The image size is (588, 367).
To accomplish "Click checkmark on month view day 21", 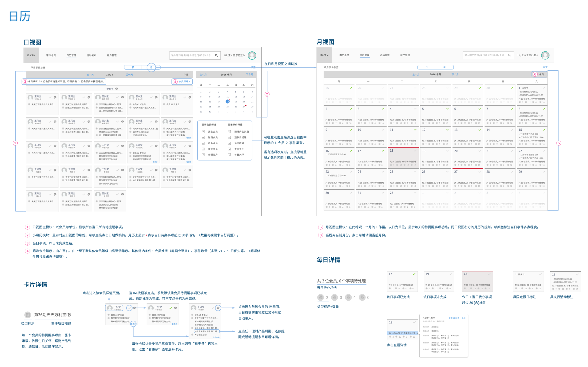I will pyautogui.click(x=512, y=151).
